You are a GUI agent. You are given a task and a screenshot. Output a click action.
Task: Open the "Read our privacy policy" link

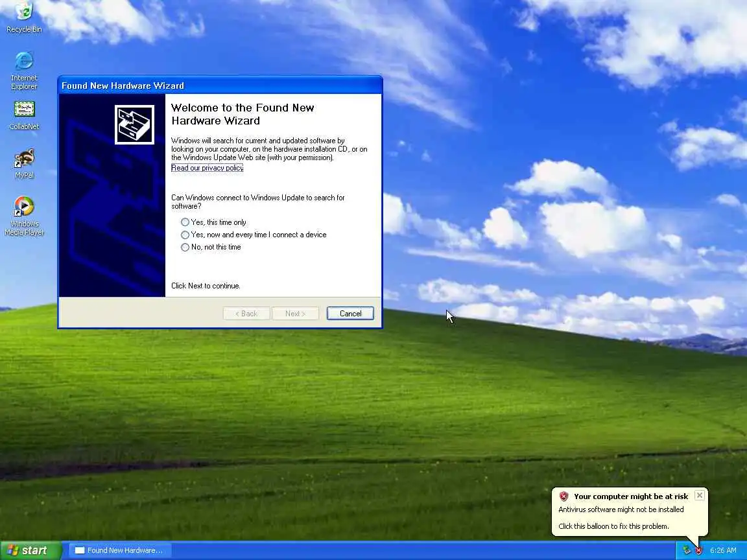click(207, 168)
